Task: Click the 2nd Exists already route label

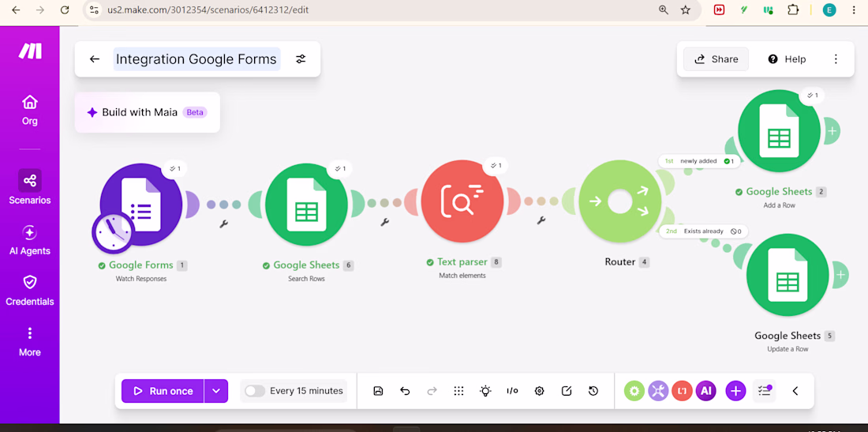Action: [704, 231]
